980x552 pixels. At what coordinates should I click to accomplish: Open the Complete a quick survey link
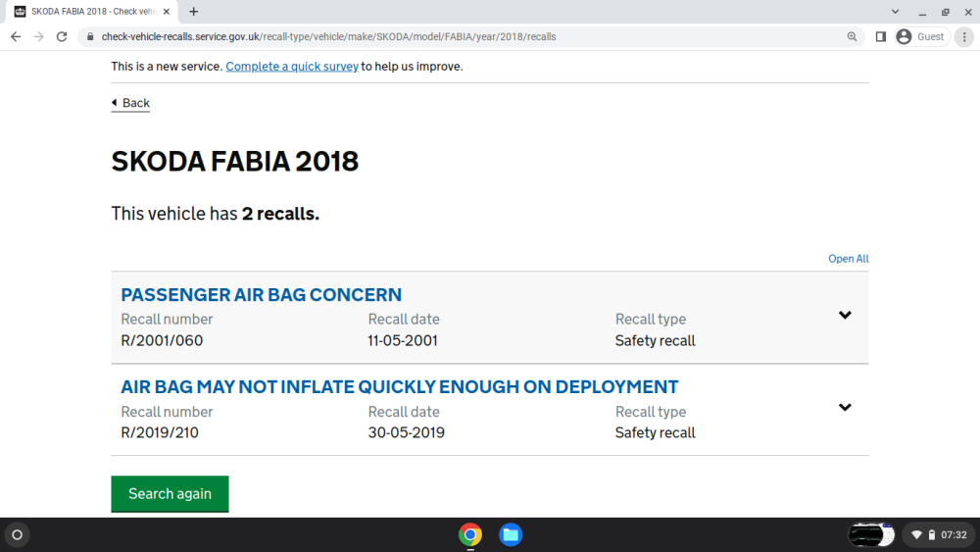pos(292,67)
